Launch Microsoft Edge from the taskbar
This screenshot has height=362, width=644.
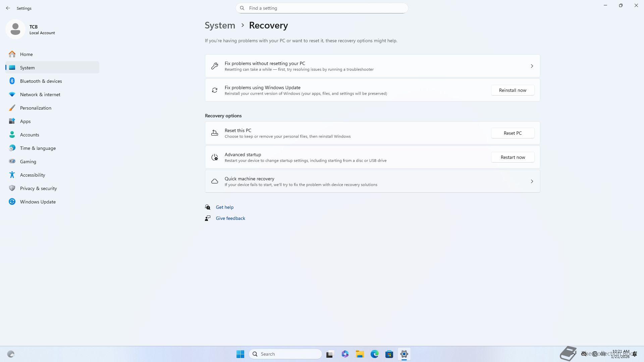tap(374, 354)
